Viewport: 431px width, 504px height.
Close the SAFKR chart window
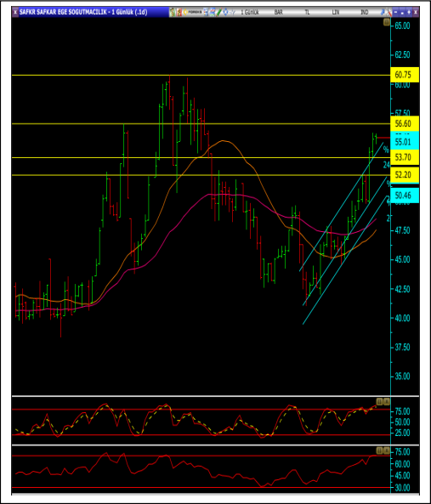[416, 12]
